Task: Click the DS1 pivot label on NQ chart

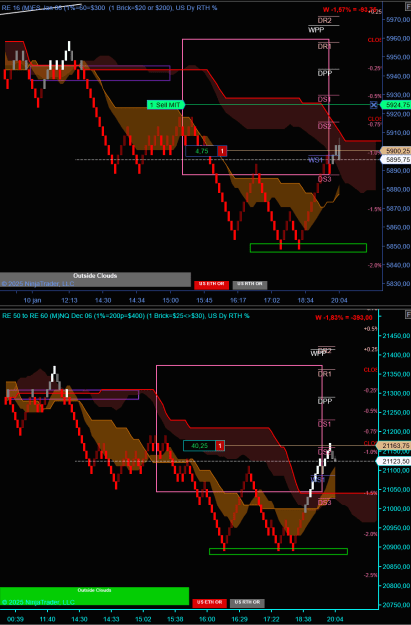Action: point(324,424)
